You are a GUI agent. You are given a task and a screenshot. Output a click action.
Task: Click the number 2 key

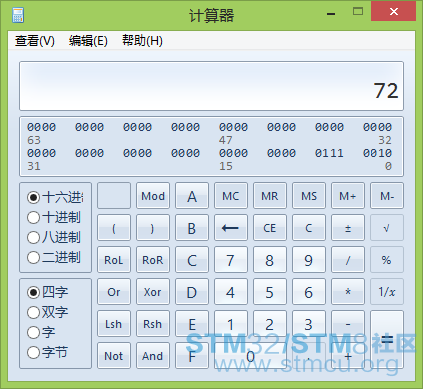tap(270, 324)
